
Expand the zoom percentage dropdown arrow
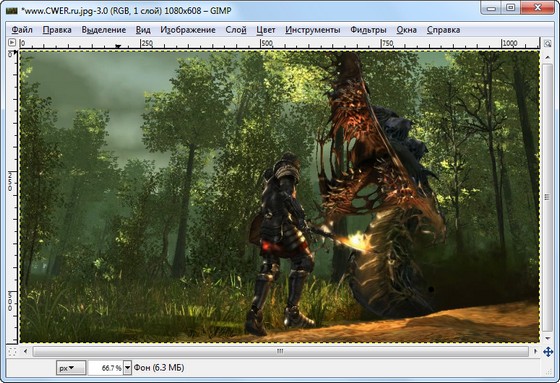[128, 368]
